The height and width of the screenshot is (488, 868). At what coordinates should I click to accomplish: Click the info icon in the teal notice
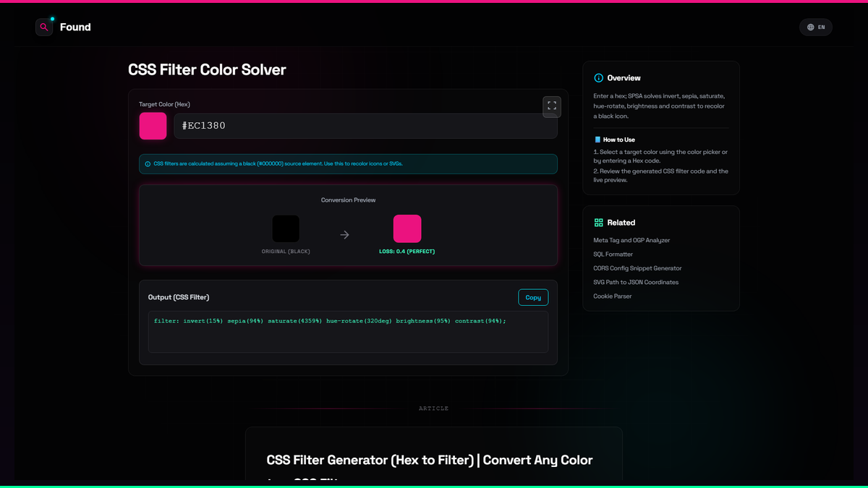click(148, 164)
